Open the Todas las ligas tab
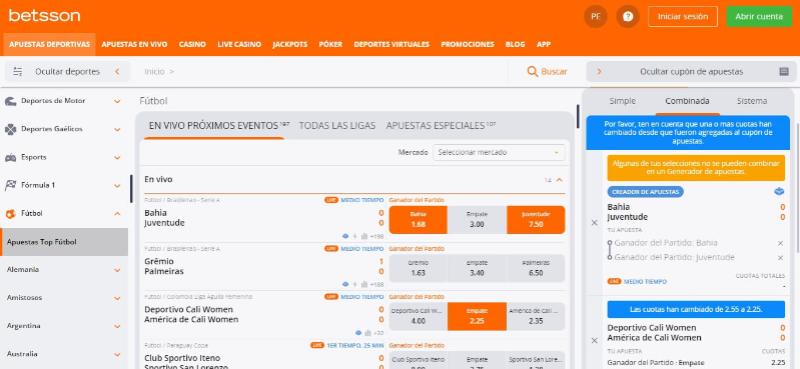The image size is (800, 369). 337,126
